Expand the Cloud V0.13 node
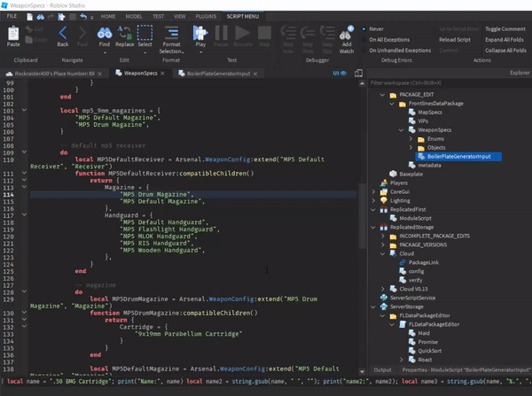This screenshot has height=396, width=532. (382, 289)
